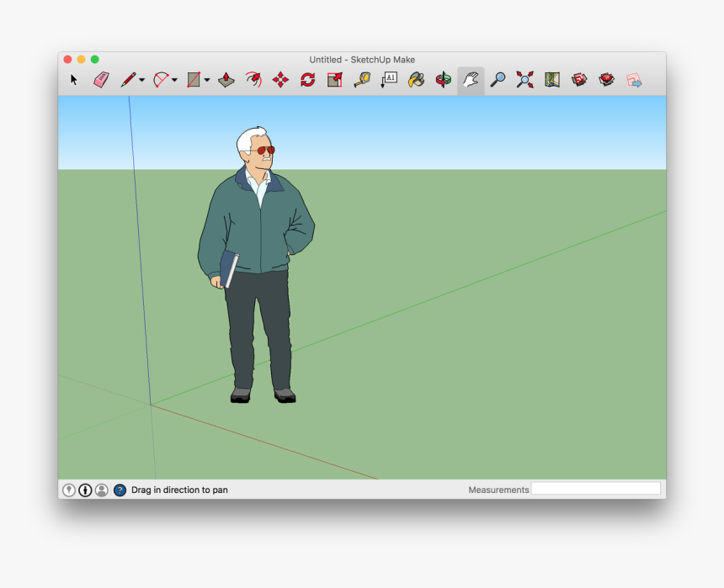
Task: Click the credits info status icon
Action: point(85,490)
